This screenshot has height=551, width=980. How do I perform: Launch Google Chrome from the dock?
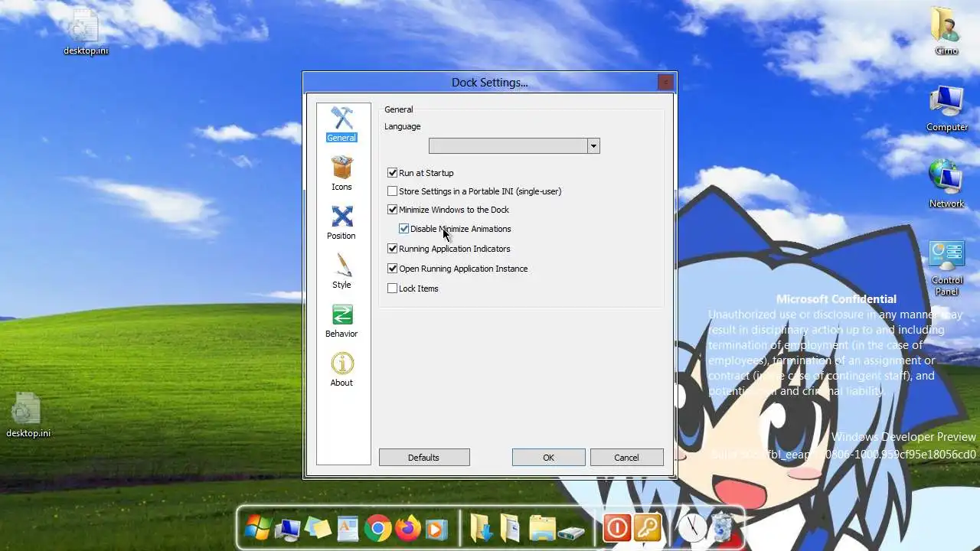click(377, 528)
